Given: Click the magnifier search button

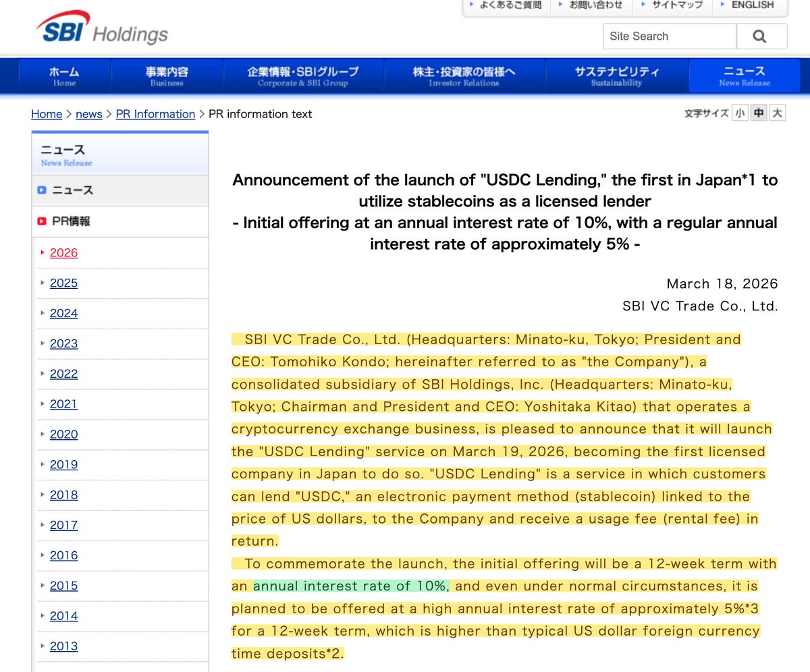Looking at the screenshot, I should pos(761,36).
